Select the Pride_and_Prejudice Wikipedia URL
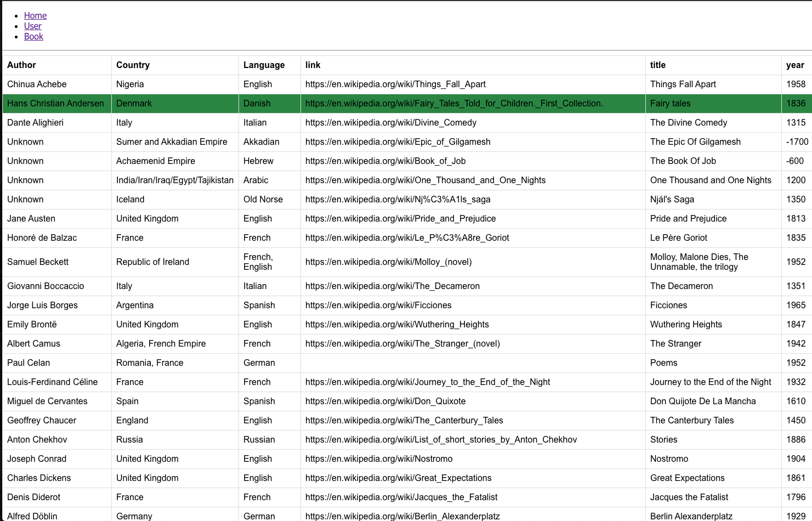The image size is (812, 521). [x=400, y=219]
